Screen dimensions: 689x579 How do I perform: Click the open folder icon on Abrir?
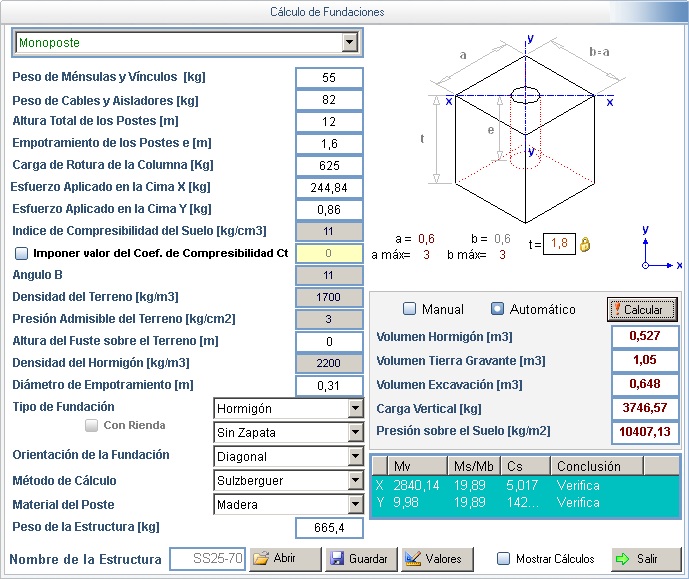(261, 558)
